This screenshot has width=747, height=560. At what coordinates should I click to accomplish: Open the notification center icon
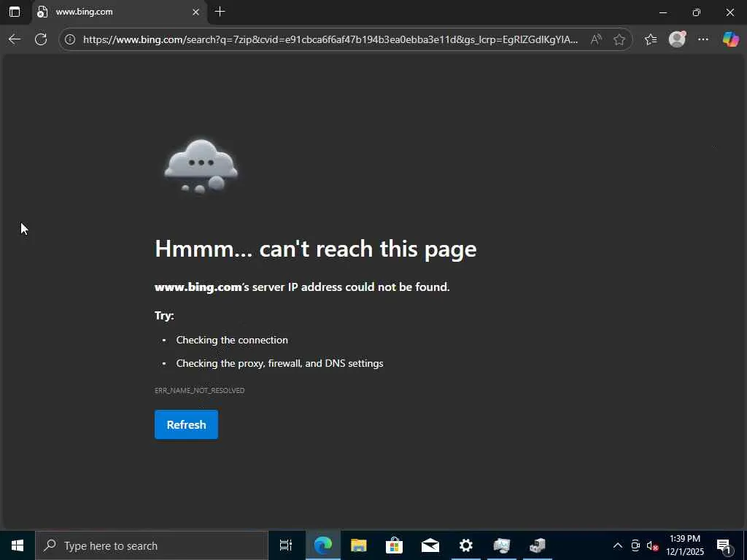pyautogui.click(x=724, y=545)
